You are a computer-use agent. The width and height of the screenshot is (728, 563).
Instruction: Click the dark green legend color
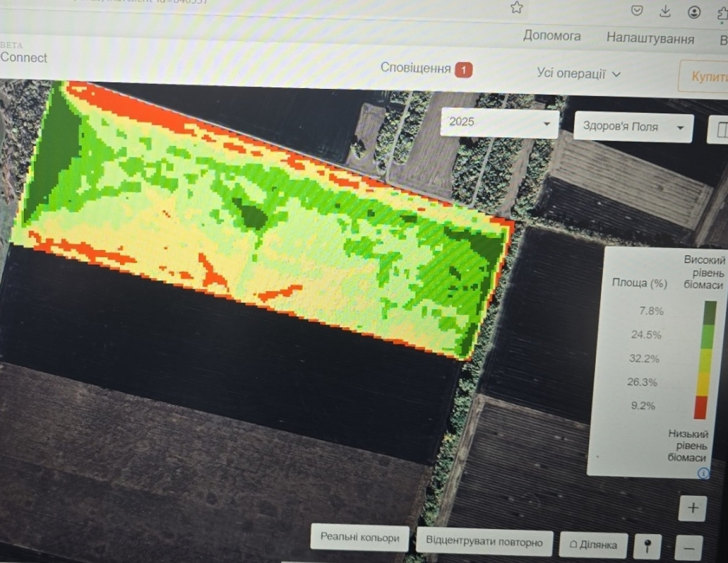tap(710, 313)
